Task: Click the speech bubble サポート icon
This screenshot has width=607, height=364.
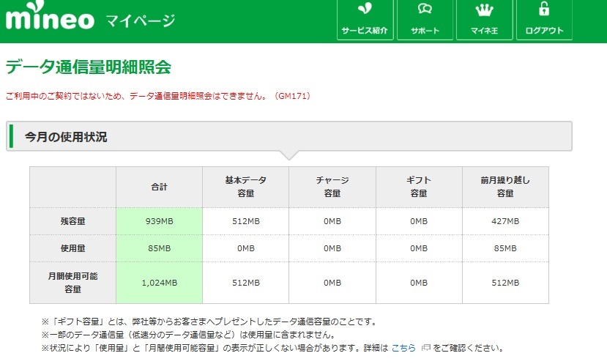Action: (x=425, y=10)
